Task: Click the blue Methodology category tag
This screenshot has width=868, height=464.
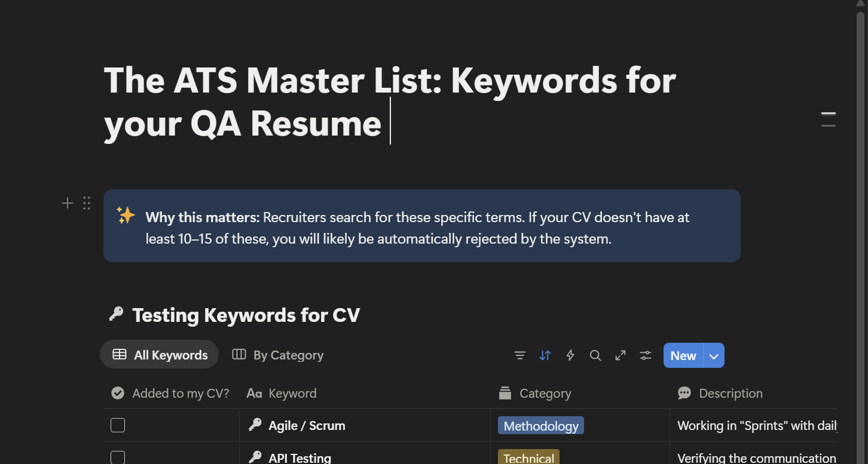Action: tap(540, 426)
